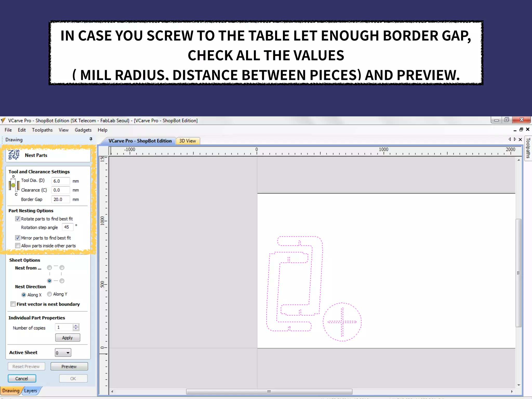The height and width of the screenshot is (399, 532).
Task: Toggle Rotate parts to find best fit
Action: tap(18, 219)
